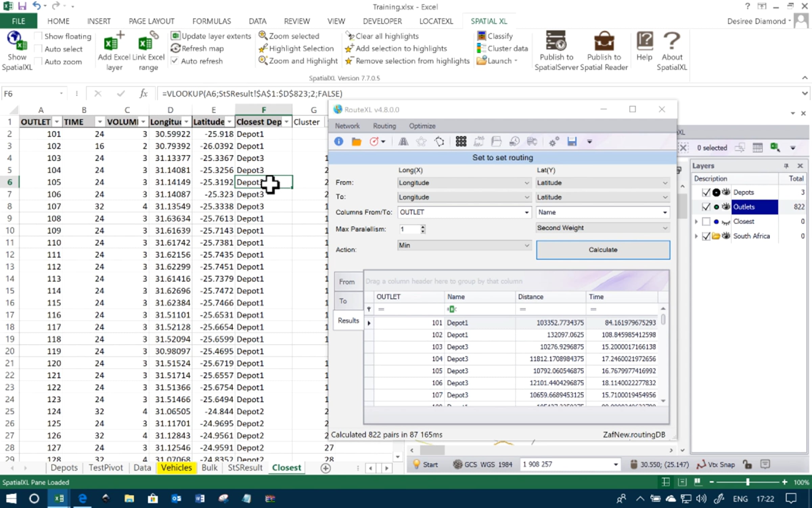Expand the Second Weight dropdown
Screen dimensions: 812x508
[602, 228]
